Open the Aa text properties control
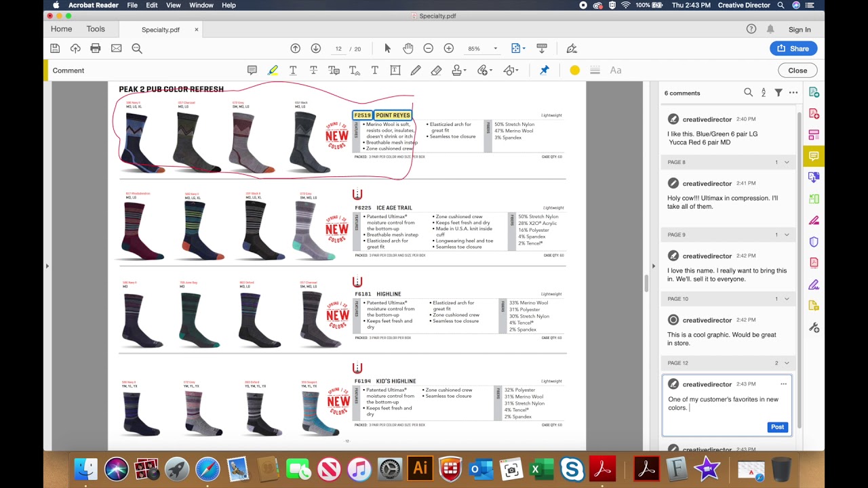The image size is (868, 488). [616, 70]
